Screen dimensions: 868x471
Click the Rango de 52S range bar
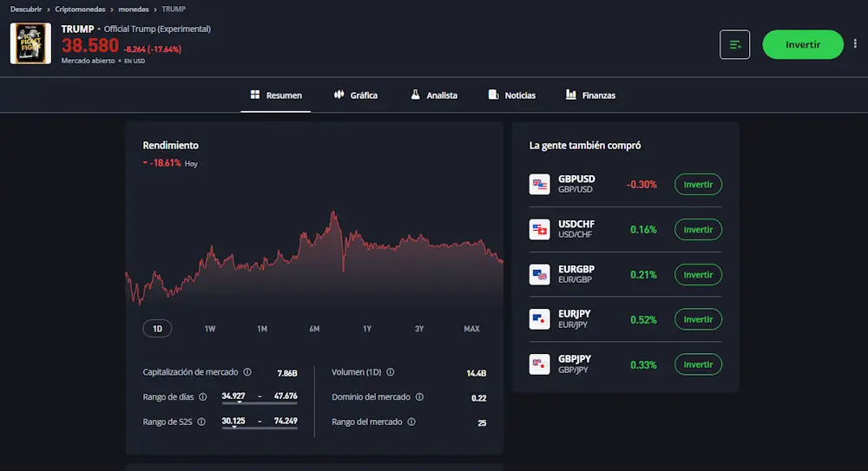(260, 428)
